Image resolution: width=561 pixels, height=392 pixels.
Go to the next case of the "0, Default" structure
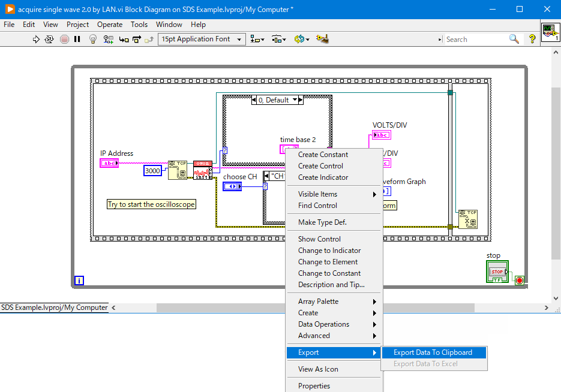click(x=301, y=100)
